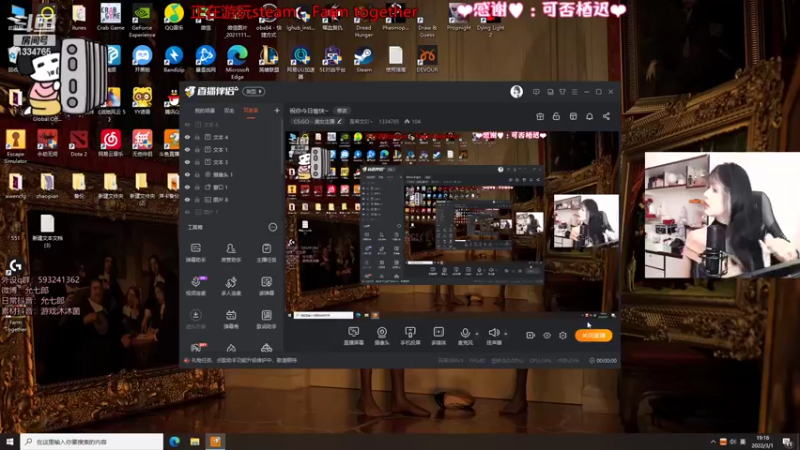Open the notification bell icon

coord(589,116)
